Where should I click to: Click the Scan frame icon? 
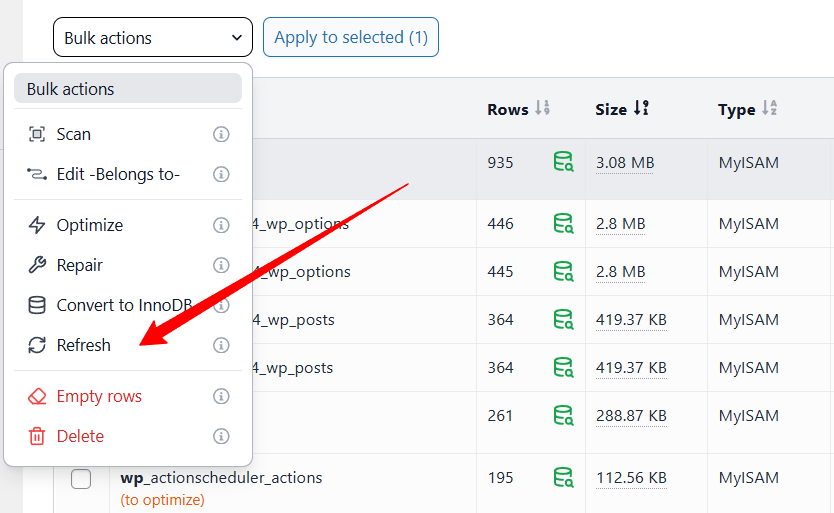click(37, 134)
